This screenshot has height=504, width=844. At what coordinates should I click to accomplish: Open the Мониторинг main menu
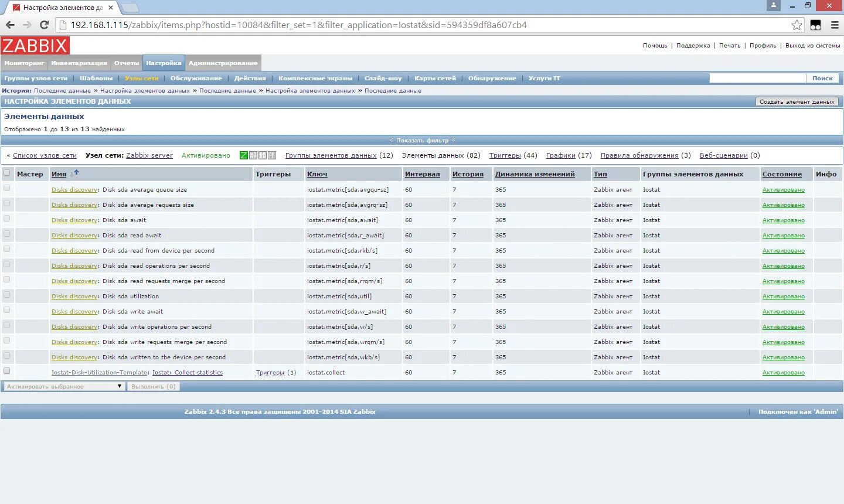(x=24, y=63)
